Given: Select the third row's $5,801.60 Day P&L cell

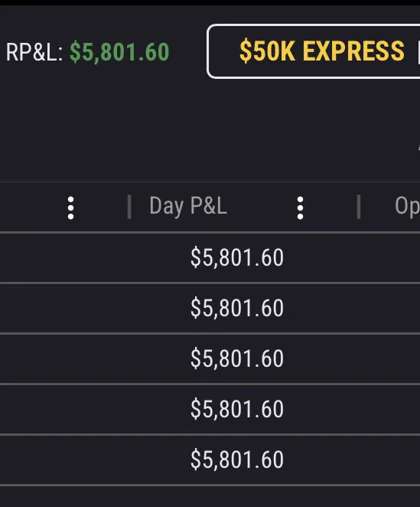Looking at the screenshot, I should pyautogui.click(x=237, y=358).
